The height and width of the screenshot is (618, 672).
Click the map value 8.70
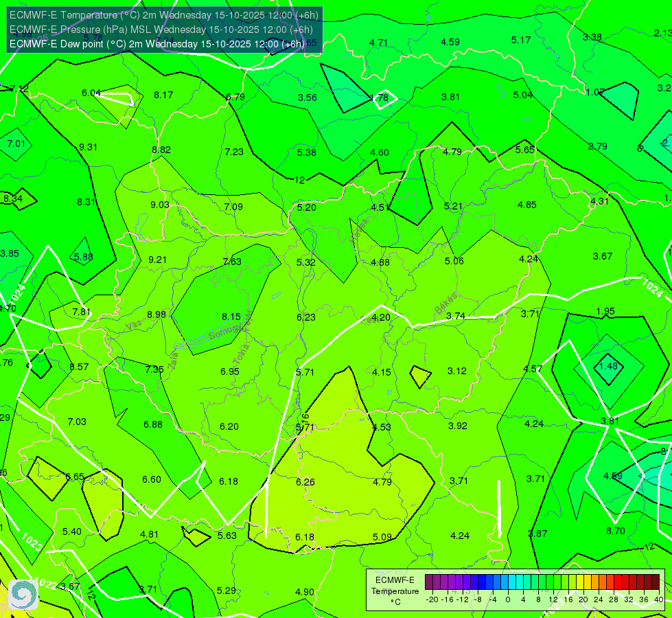(616, 531)
